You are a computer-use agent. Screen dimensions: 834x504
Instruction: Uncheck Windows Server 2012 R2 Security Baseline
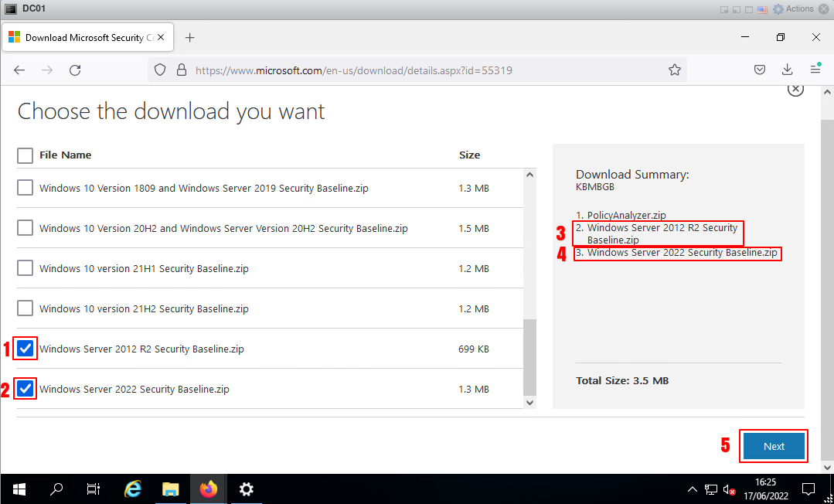click(26, 349)
